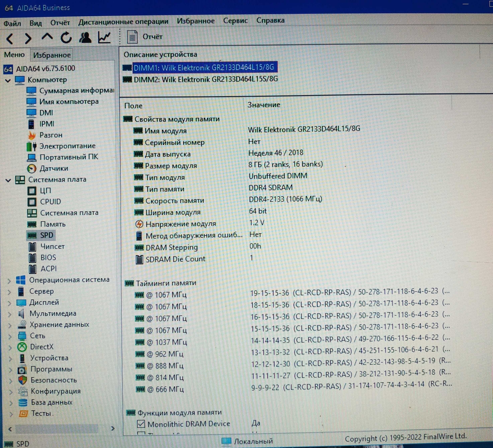
Task: Click the База данных database icon
Action: point(23,403)
